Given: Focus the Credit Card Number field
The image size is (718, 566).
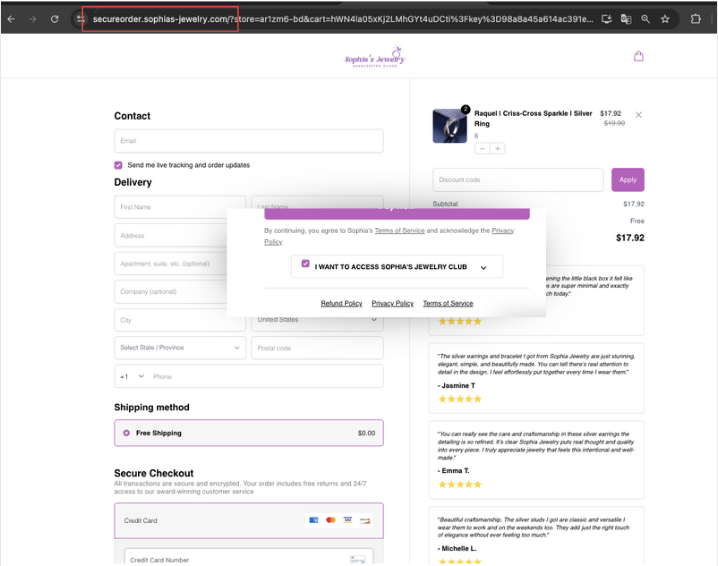Looking at the screenshot, I should coord(249,557).
